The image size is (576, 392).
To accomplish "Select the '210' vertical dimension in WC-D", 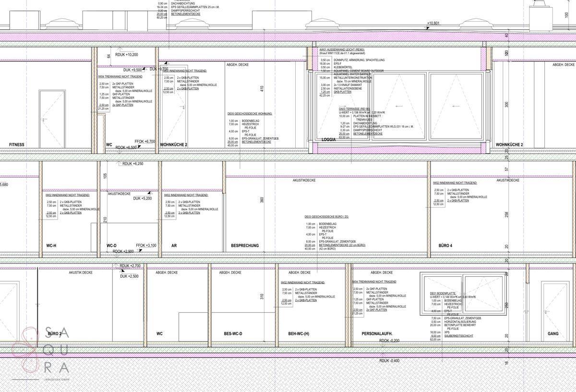I will [x=106, y=220].
